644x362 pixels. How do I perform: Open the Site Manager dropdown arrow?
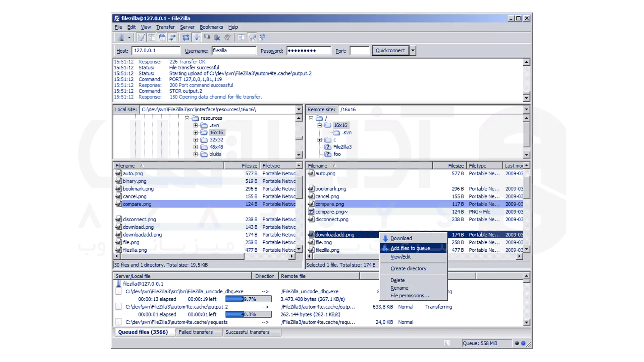click(x=129, y=37)
